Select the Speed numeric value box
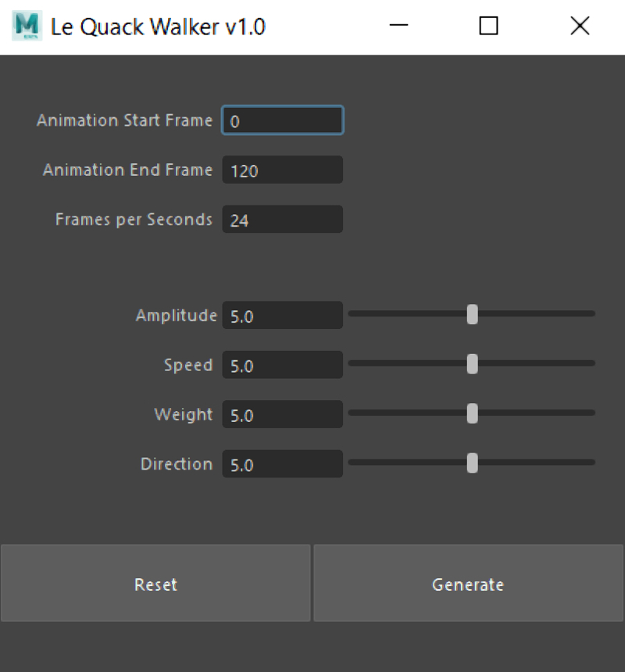Viewport: 625px width, 672px height. click(x=283, y=365)
